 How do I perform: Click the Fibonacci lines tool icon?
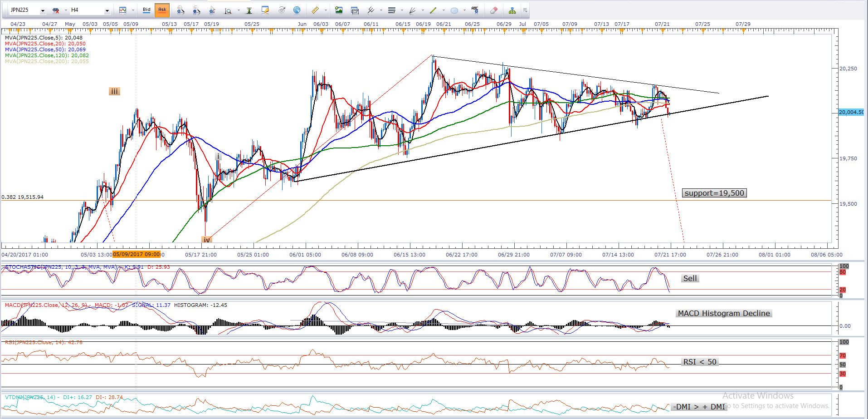tap(392, 10)
